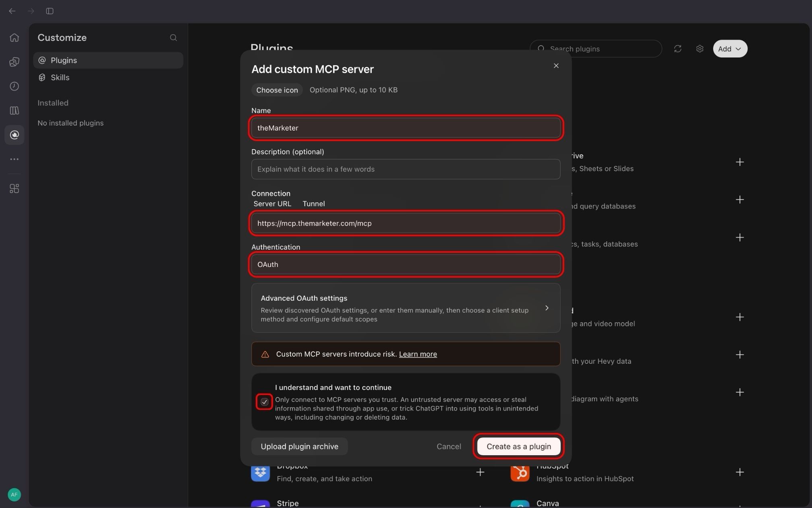
Task: Open the Add dropdown button
Action: coord(730,49)
